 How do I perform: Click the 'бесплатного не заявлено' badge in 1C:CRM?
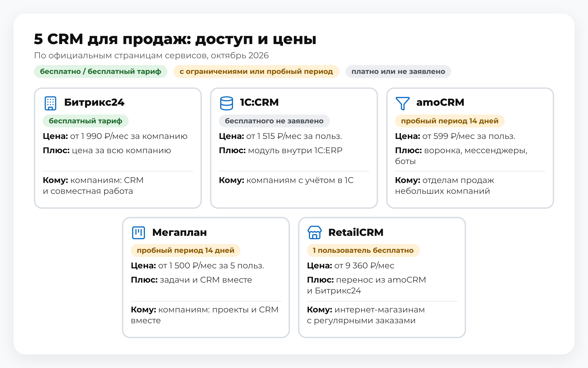pyautogui.click(x=274, y=121)
